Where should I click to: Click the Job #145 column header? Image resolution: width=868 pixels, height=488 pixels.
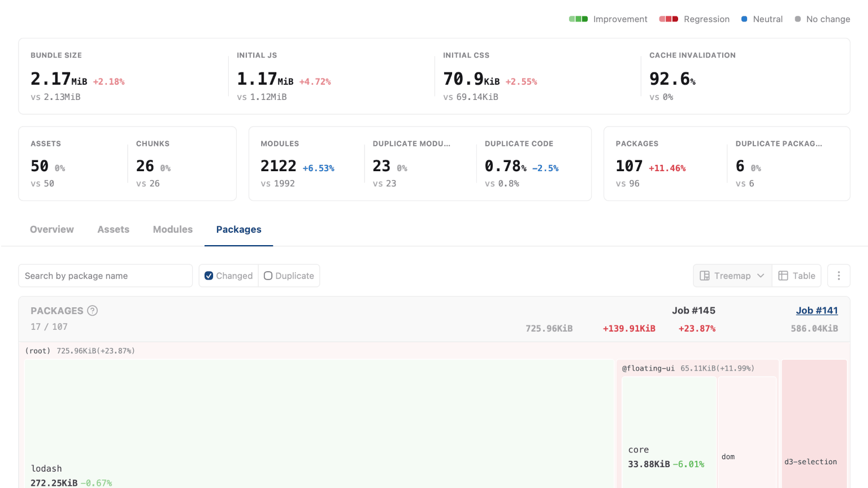pos(693,311)
